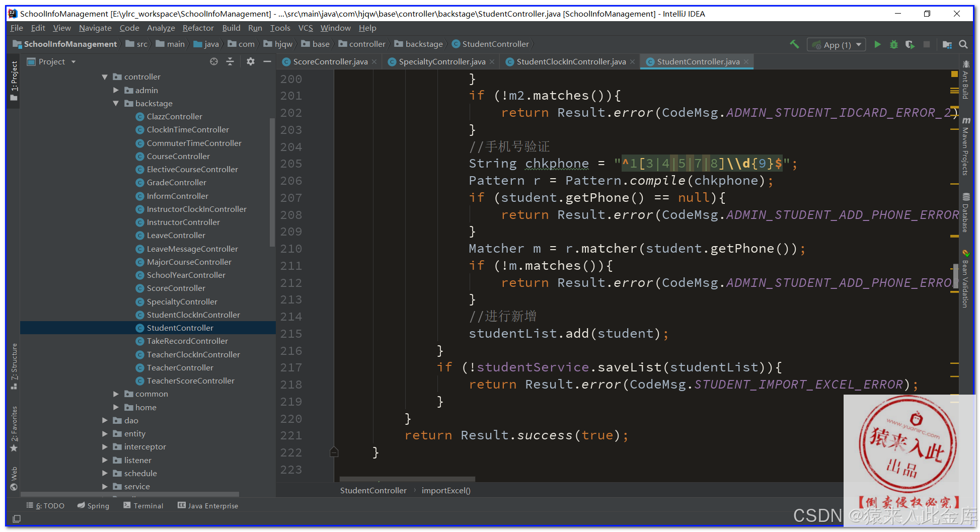Open the 6: TODO tool window
980x532 pixels.
point(45,505)
